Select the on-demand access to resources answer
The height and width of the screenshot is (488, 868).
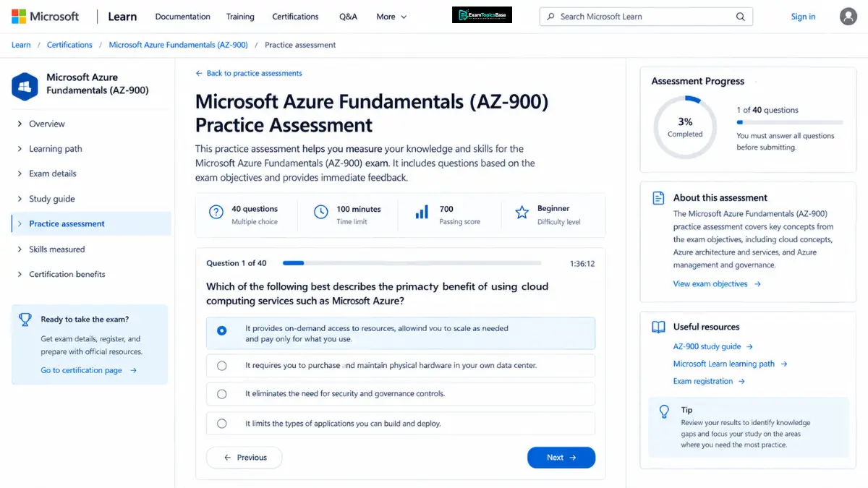401,333
